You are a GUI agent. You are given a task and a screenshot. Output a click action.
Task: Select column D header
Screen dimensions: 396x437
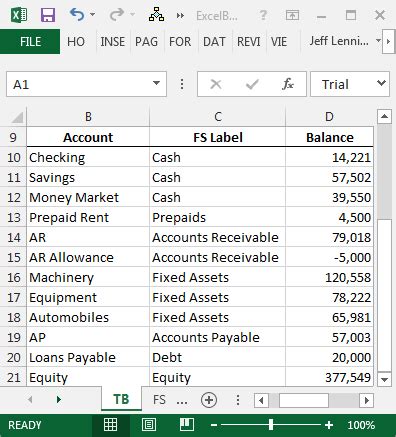(x=329, y=117)
